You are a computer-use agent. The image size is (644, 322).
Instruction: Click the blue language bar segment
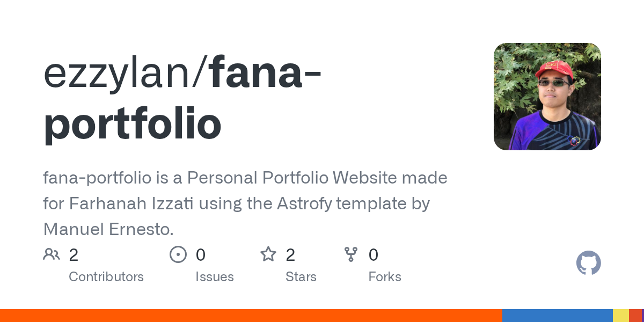click(558, 316)
